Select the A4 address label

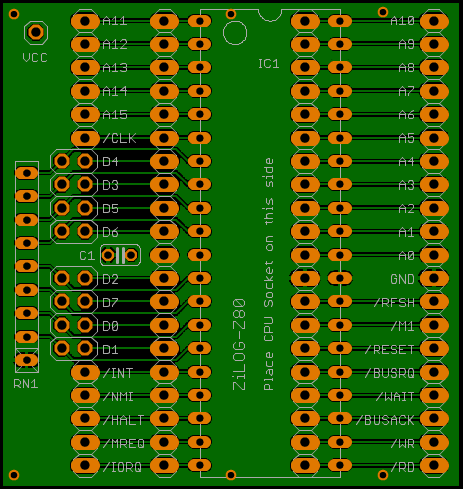click(406, 162)
